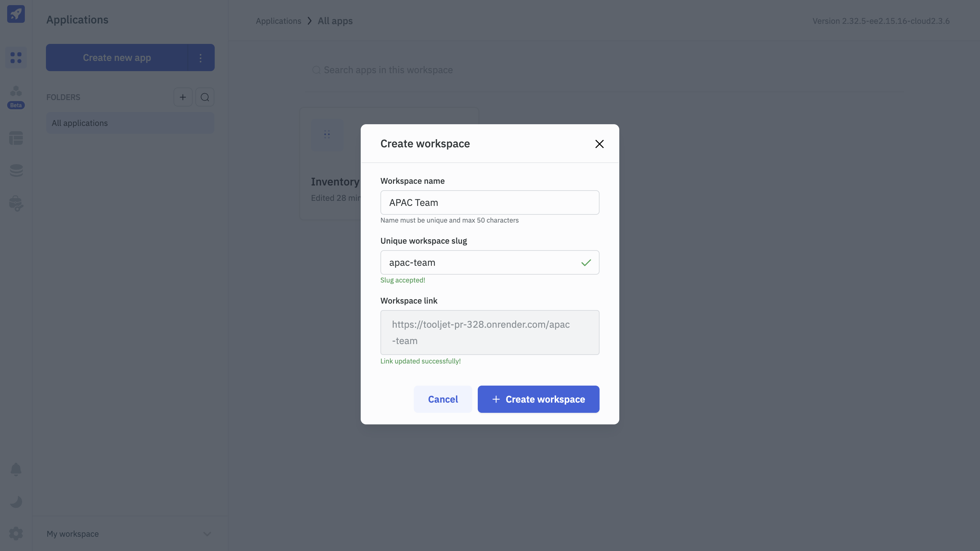Open the Workspace constants icon
Image resolution: width=980 pixels, height=551 pixels.
click(16, 203)
